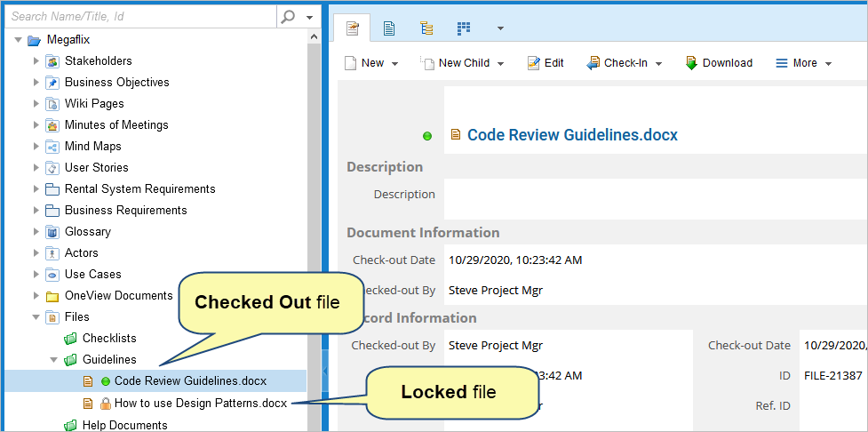This screenshot has width=868, height=432.
Task: Select Code Review Guidelines.docx in tree
Action: coord(190,381)
